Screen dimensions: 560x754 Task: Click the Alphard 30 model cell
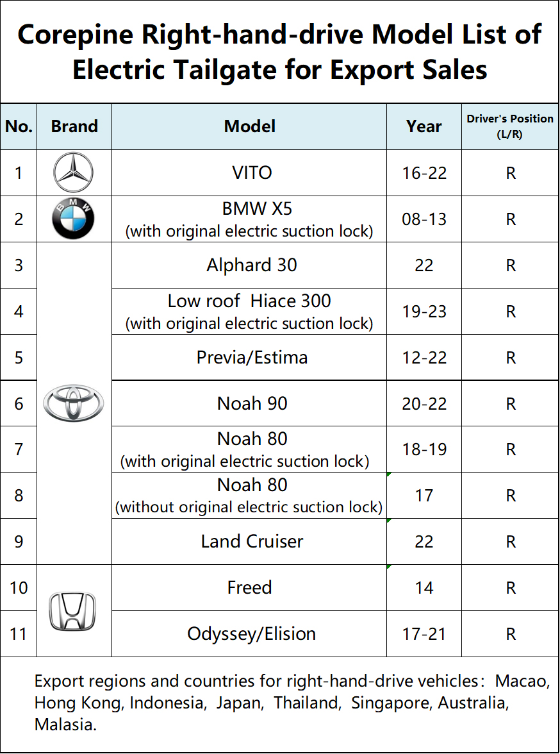[x=252, y=265]
